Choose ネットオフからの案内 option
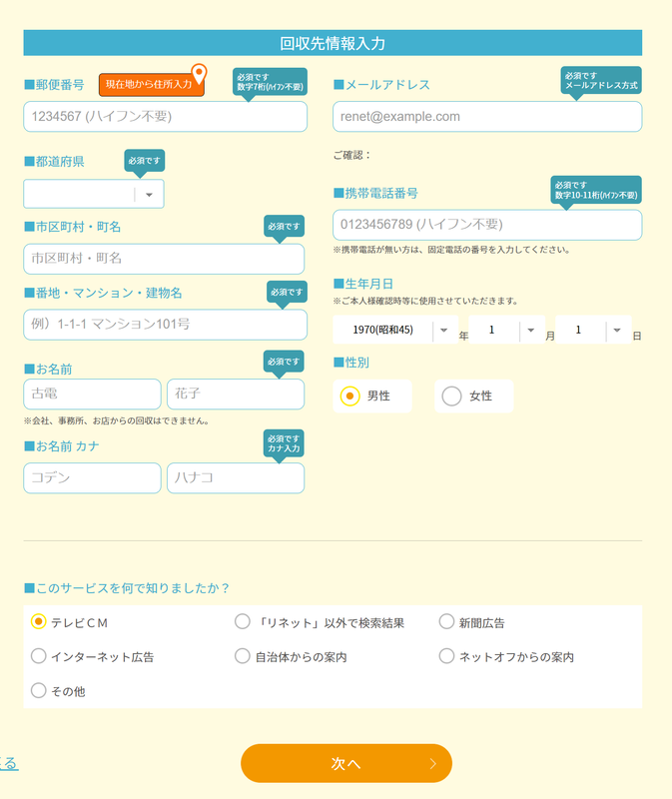The width and height of the screenshot is (672, 799). click(447, 656)
